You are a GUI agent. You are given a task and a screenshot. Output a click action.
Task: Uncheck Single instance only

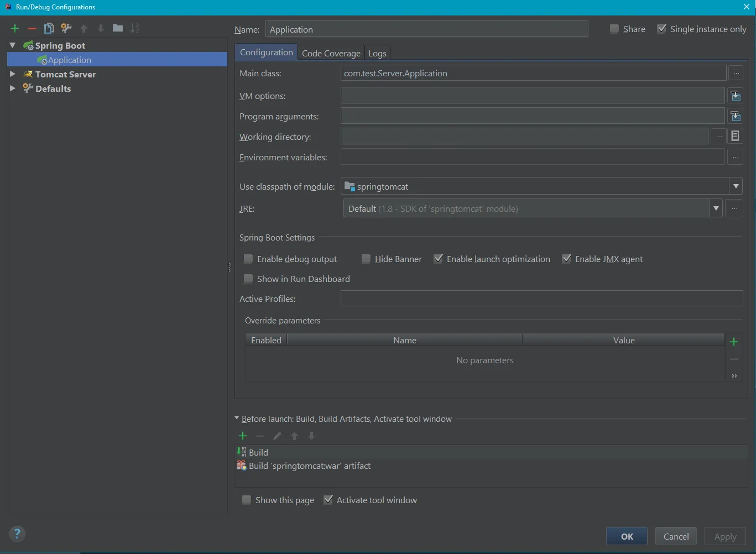point(661,29)
